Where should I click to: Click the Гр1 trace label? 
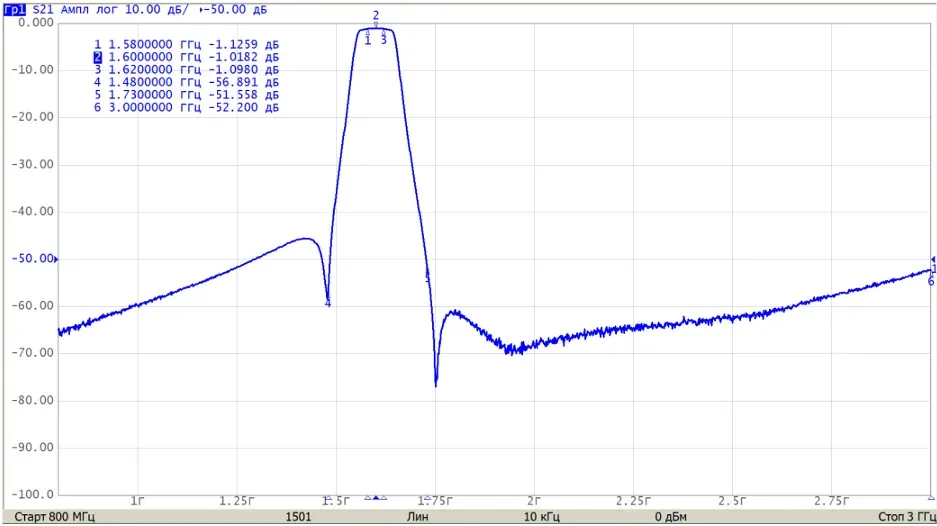click(x=14, y=10)
